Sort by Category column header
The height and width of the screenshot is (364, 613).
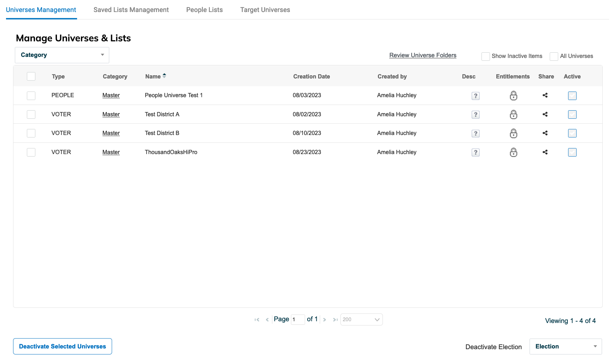click(x=115, y=76)
